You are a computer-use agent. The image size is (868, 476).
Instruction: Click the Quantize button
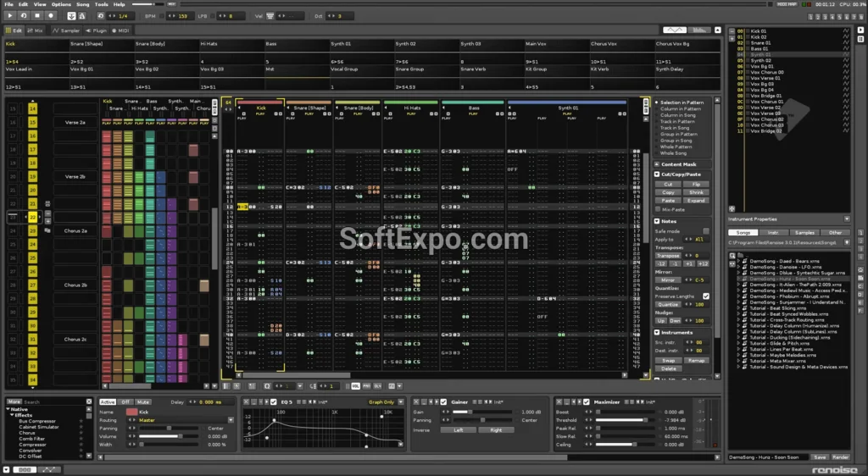point(668,304)
